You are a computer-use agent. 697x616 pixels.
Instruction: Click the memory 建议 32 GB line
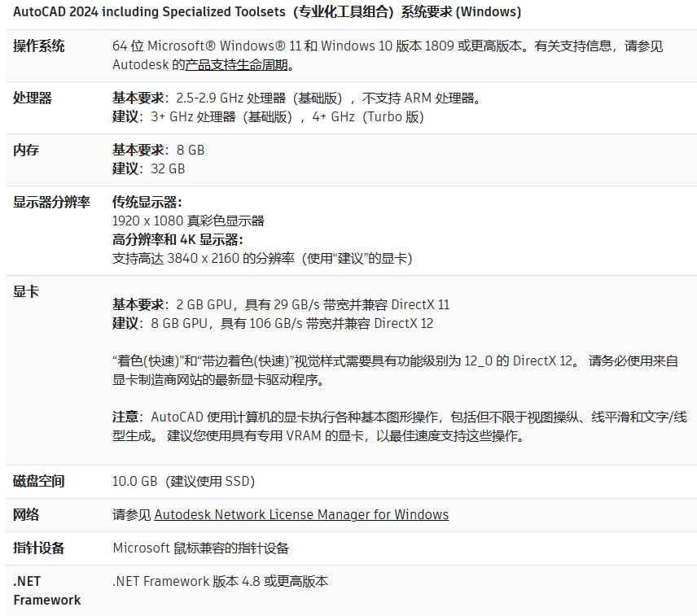tap(148, 168)
